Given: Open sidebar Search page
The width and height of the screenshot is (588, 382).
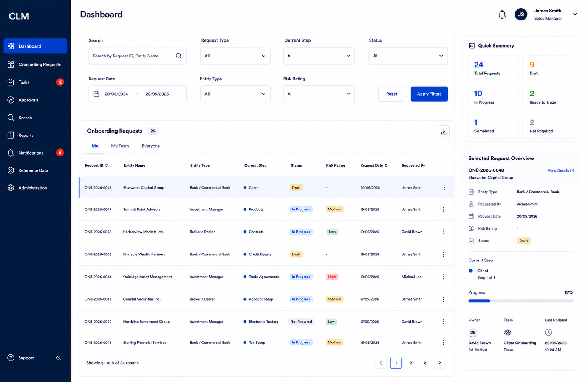Looking at the screenshot, I should point(36,118).
